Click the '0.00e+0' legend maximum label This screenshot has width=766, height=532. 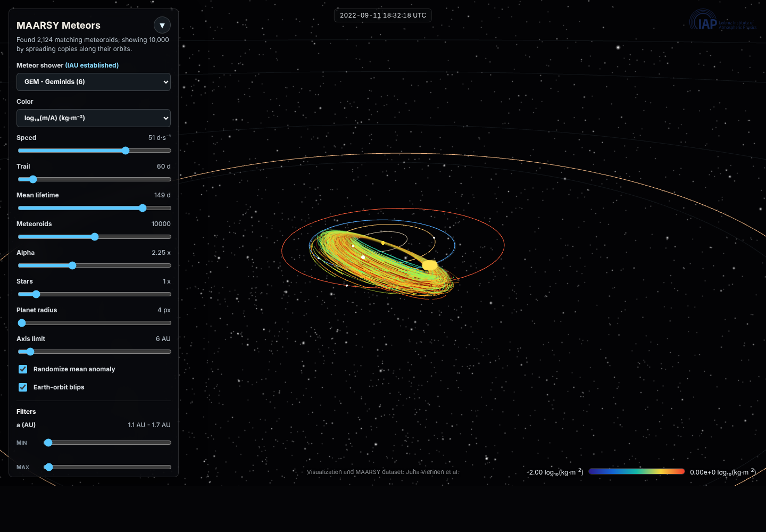pyautogui.click(x=723, y=472)
